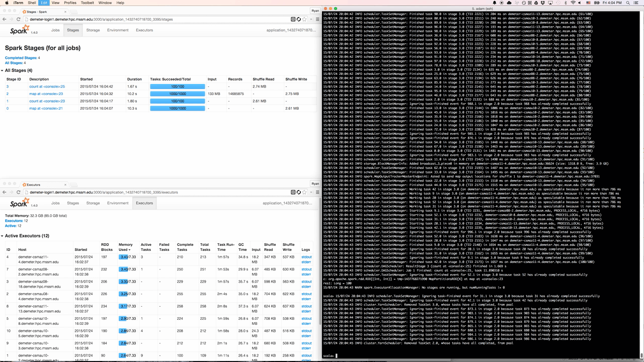Collapse the All Stages (4) section
Viewport: 644px width, 362px height.
(x=19, y=70)
